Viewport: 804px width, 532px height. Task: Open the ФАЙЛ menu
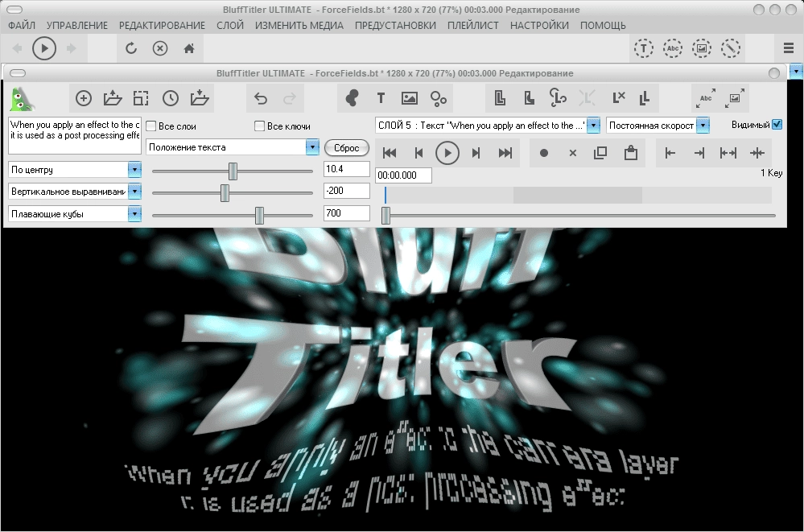[22, 25]
